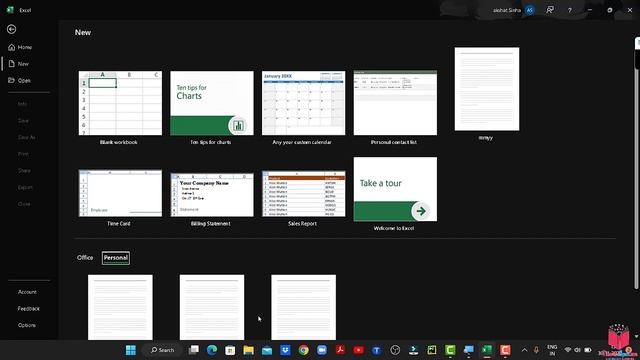Launch Google Chrome from taskbar
The height and width of the screenshot is (360, 640).
pyautogui.click(x=303, y=350)
